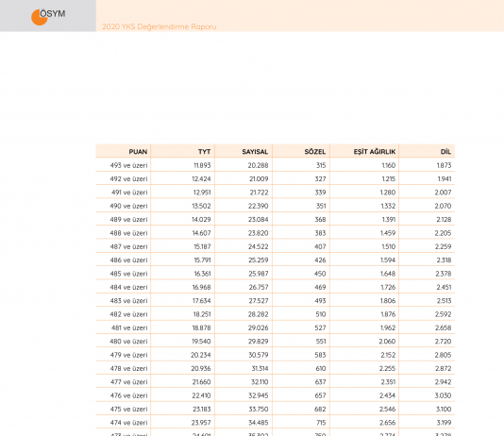Click EŞİT AĞIRLIK value 1.806 in 483 row
504x436 pixels.
click(x=388, y=301)
